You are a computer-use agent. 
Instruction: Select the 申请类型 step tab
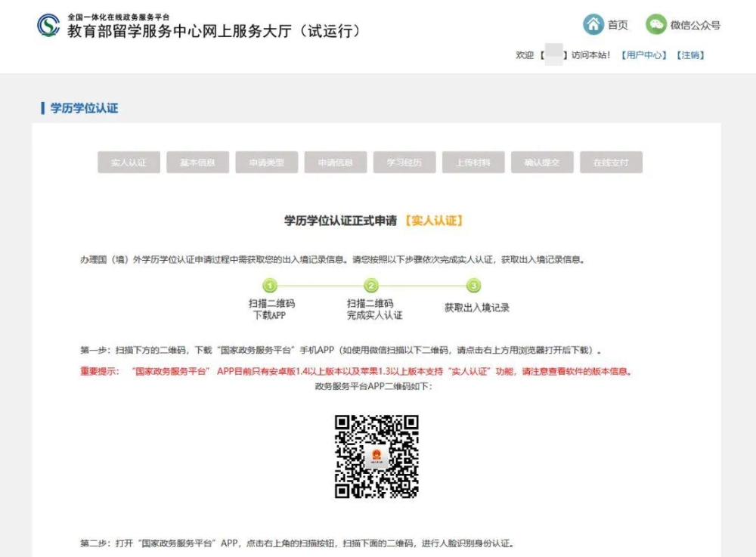pos(267,162)
